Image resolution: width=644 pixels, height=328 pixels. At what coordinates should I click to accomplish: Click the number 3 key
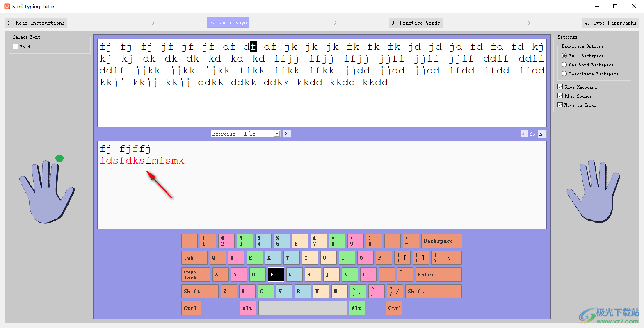pos(245,241)
